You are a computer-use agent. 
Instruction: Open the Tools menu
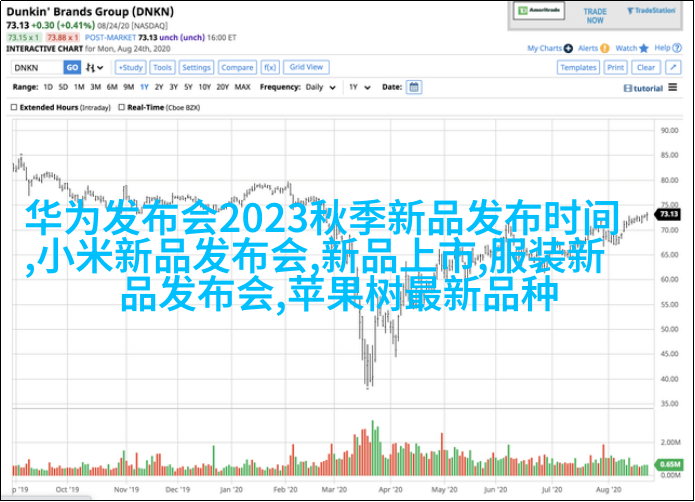162,67
